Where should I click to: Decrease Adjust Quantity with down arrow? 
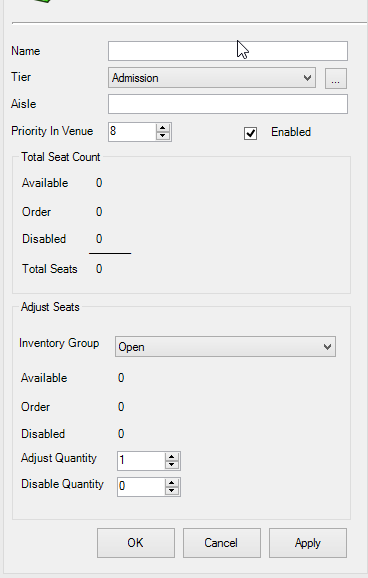point(171,464)
